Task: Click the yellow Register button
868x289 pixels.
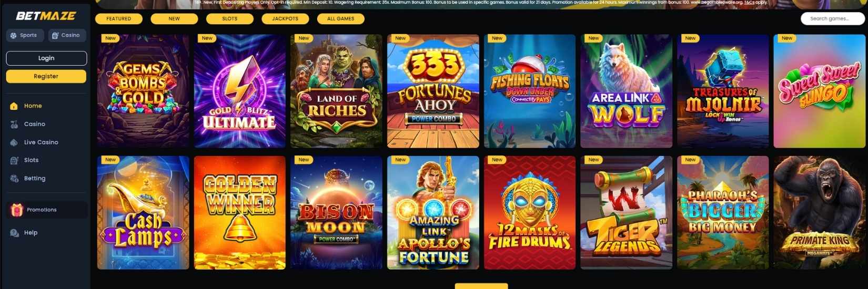Action: click(x=46, y=76)
